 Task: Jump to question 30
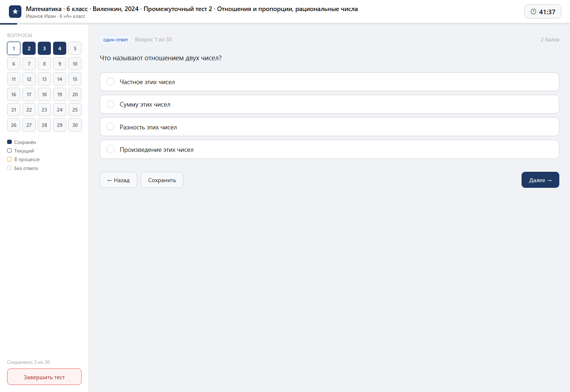75,125
